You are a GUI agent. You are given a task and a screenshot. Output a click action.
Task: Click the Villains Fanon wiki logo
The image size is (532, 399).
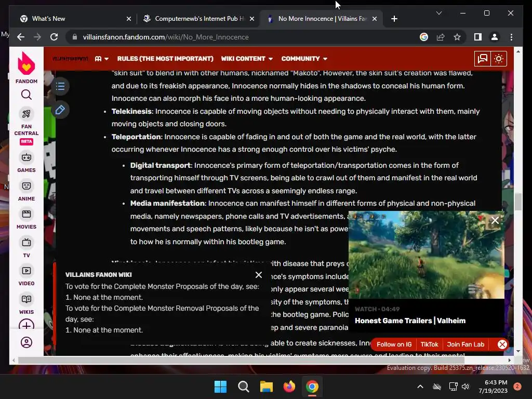click(x=70, y=59)
